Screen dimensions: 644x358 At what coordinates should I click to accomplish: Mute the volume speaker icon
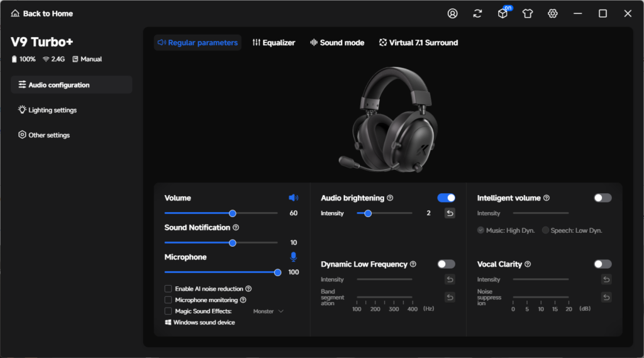point(293,198)
